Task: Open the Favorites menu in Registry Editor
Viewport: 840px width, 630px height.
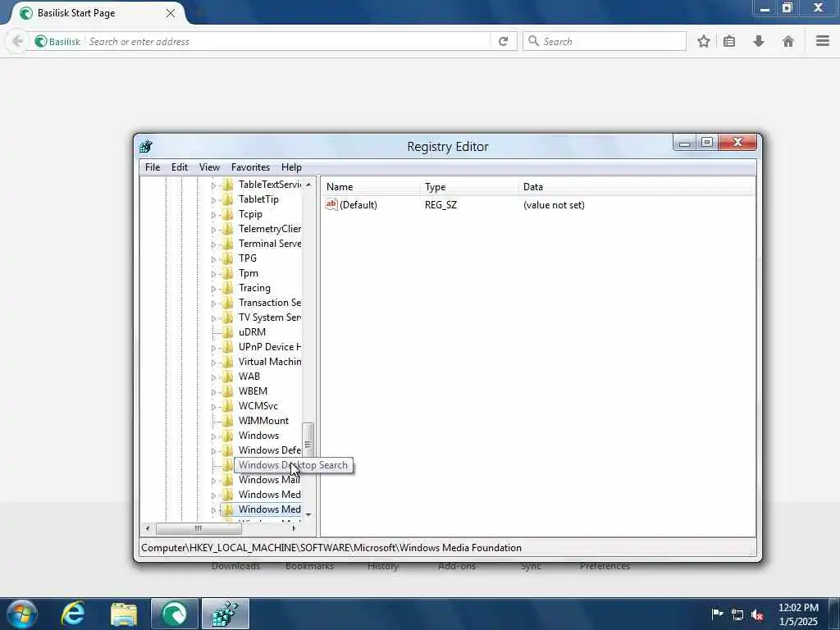Action: (x=250, y=167)
